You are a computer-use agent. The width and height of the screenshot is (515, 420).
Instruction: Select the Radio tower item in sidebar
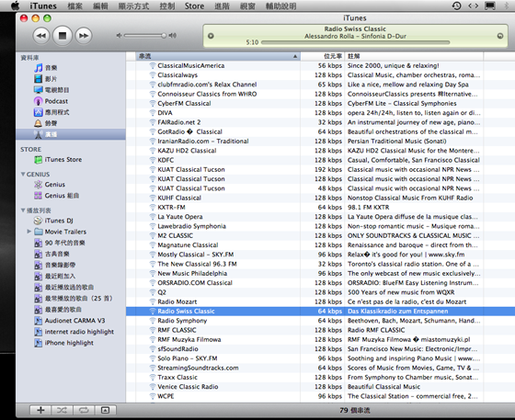point(71,134)
